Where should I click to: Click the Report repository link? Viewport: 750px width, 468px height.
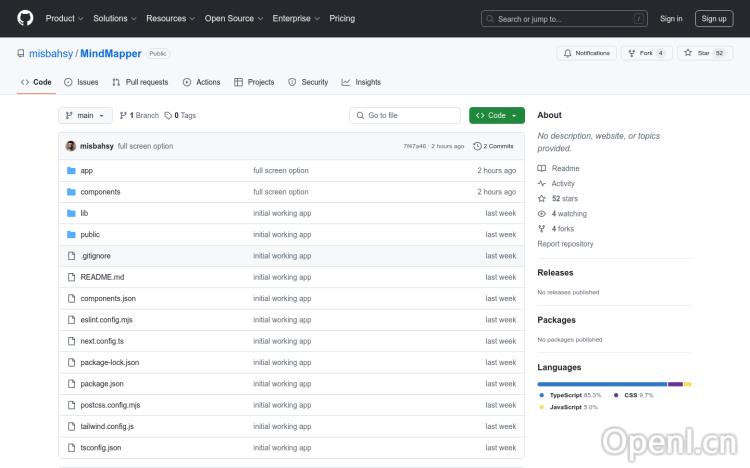[565, 244]
